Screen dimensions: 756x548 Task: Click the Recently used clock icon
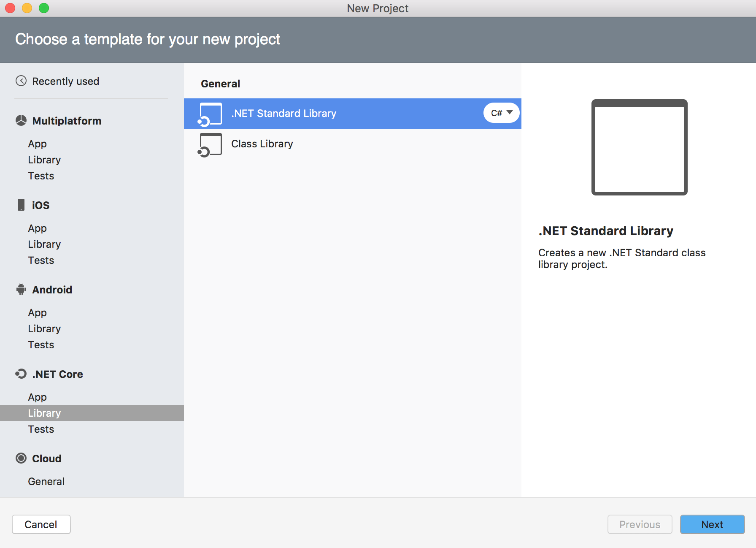tap(21, 81)
